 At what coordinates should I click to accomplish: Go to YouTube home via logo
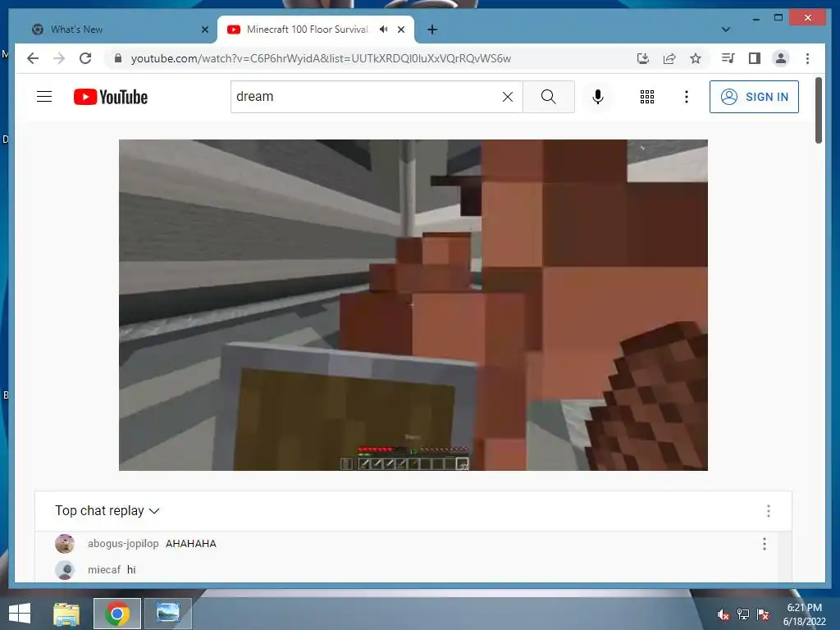(111, 97)
